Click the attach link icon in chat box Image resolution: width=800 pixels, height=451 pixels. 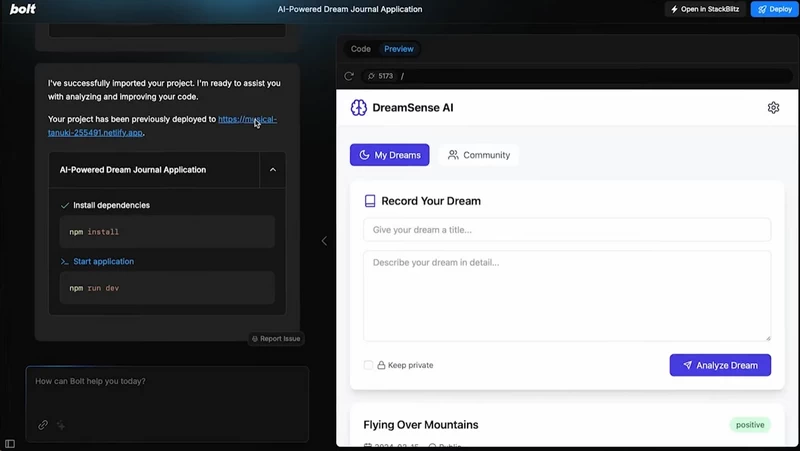[x=43, y=424]
